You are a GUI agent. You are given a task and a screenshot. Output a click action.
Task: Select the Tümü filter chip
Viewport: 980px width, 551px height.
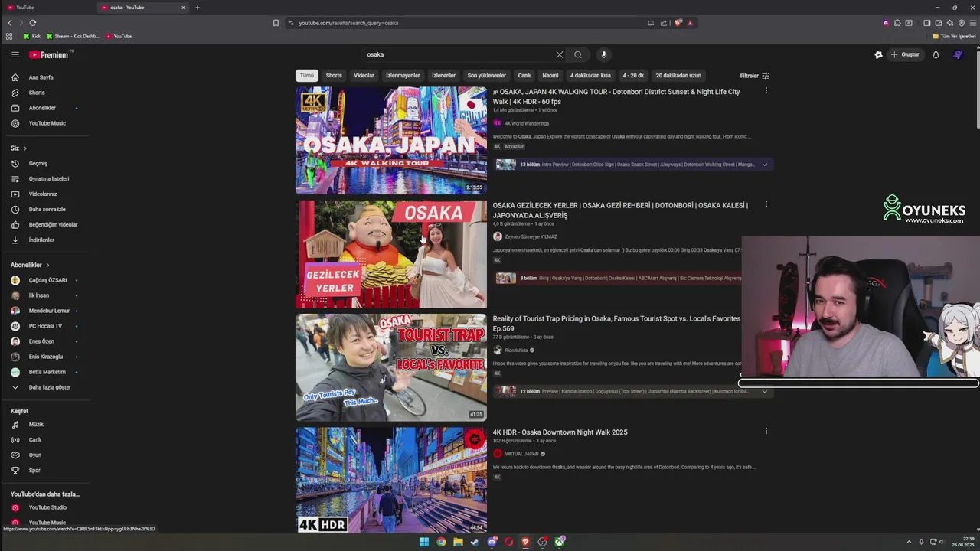click(307, 76)
